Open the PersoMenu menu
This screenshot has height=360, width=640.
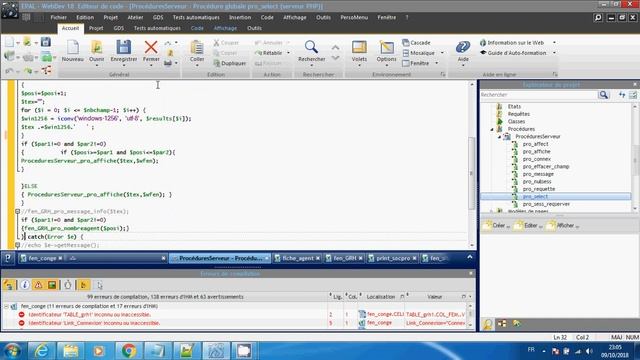click(x=354, y=18)
